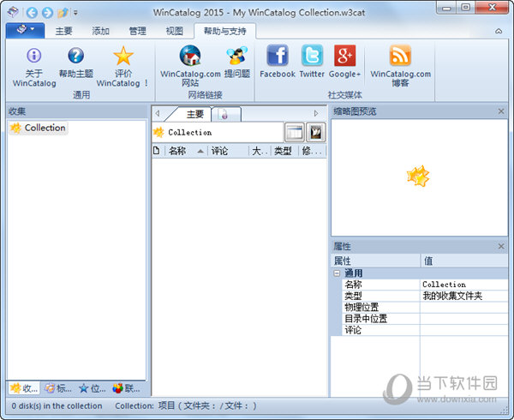Collapse the ribbon with the up chevron

pyautogui.click(x=499, y=31)
